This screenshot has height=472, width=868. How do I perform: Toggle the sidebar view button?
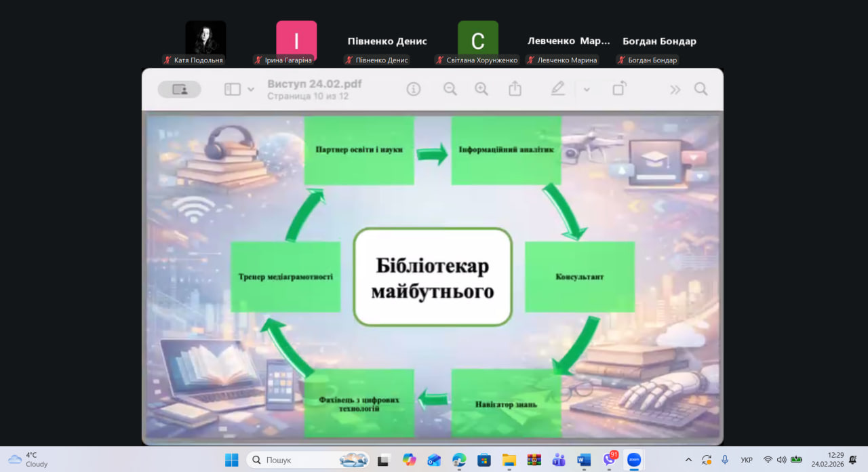pyautogui.click(x=233, y=89)
